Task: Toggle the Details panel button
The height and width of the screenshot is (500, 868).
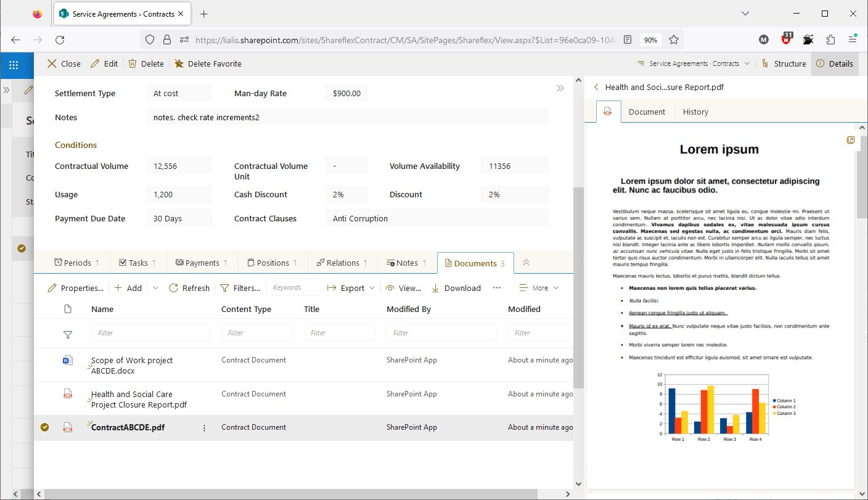Action: point(835,64)
